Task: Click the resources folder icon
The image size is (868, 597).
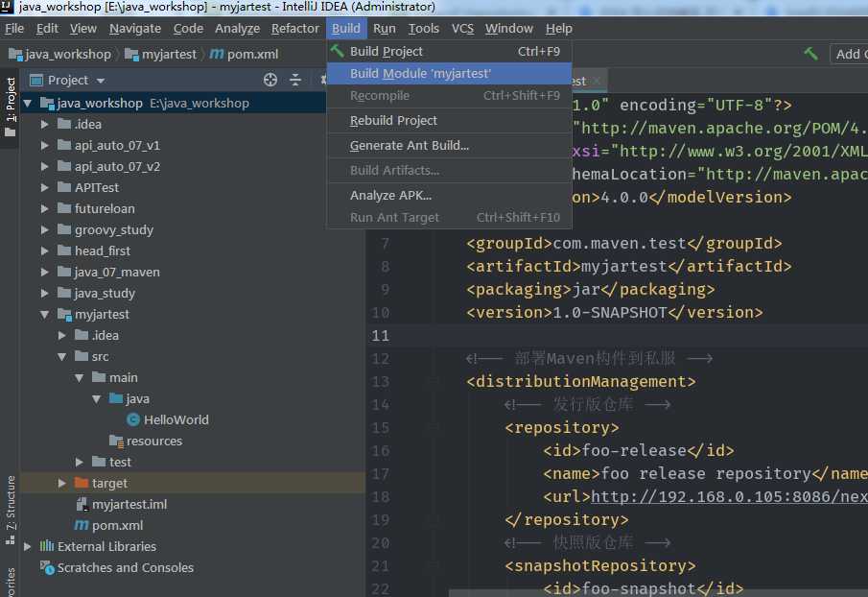Action: click(x=116, y=441)
